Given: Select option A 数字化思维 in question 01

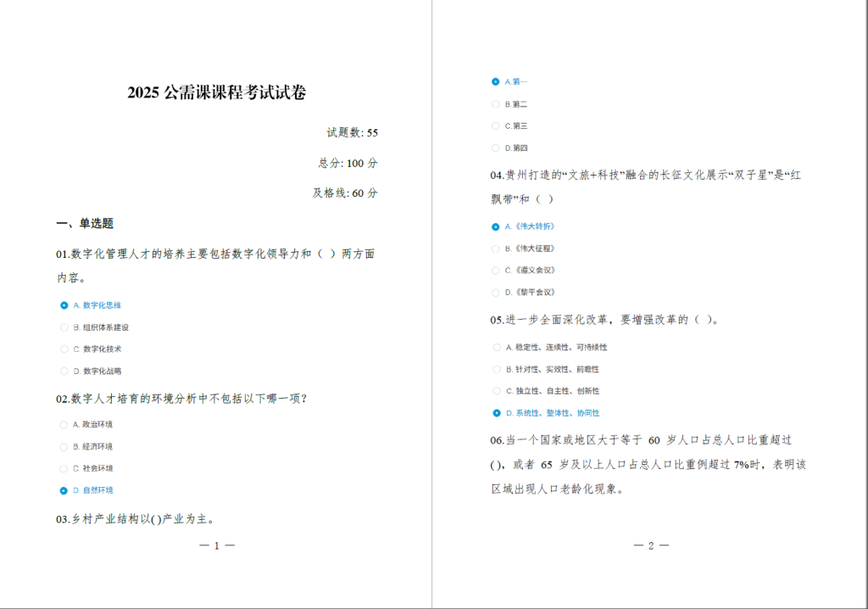Looking at the screenshot, I should [x=64, y=305].
